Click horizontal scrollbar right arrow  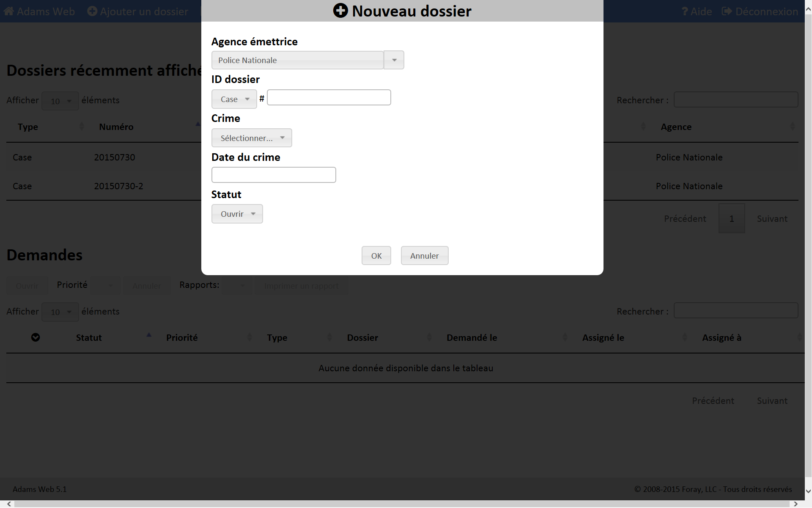(x=796, y=504)
